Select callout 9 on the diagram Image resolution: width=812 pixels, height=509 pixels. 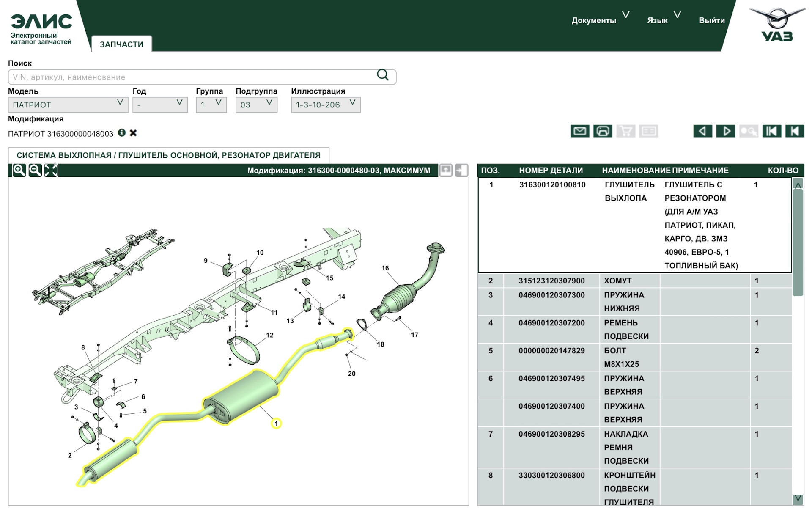pos(206,261)
